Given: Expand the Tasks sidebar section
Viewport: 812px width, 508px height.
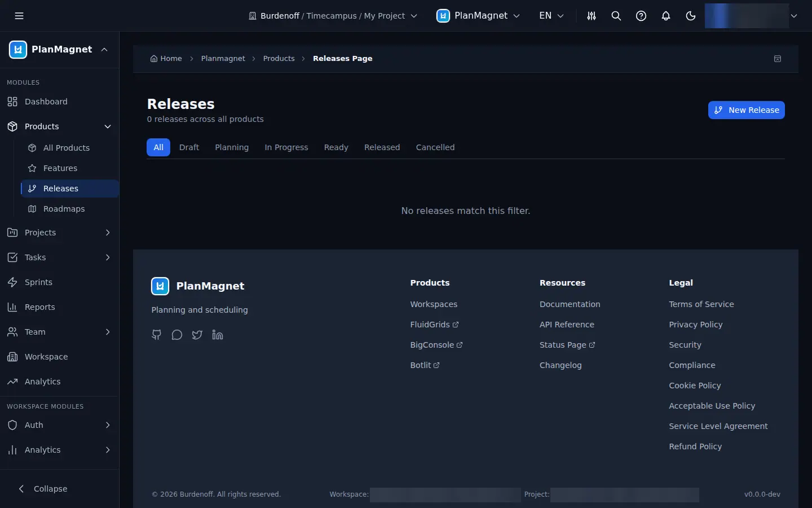Looking at the screenshot, I should [108, 257].
